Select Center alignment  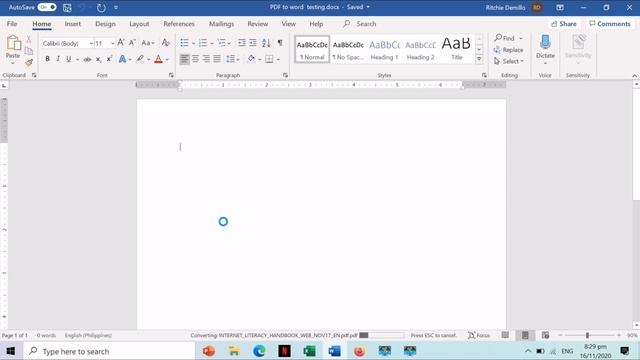click(196, 59)
